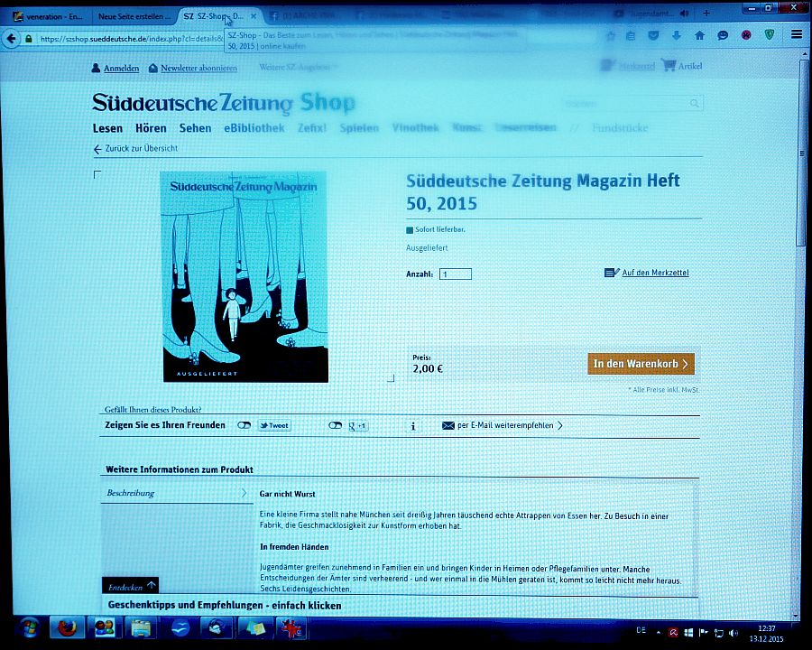The image size is (812, 650).
Task: Click the DE language indicator
Action: click(641, 631)
